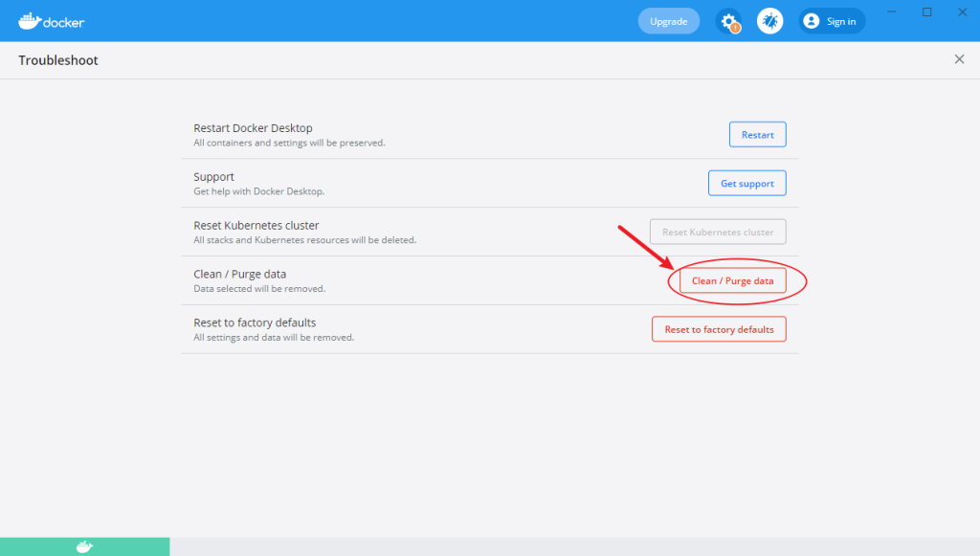
Task: Click the green whale status icon
Action: [84, 546]
